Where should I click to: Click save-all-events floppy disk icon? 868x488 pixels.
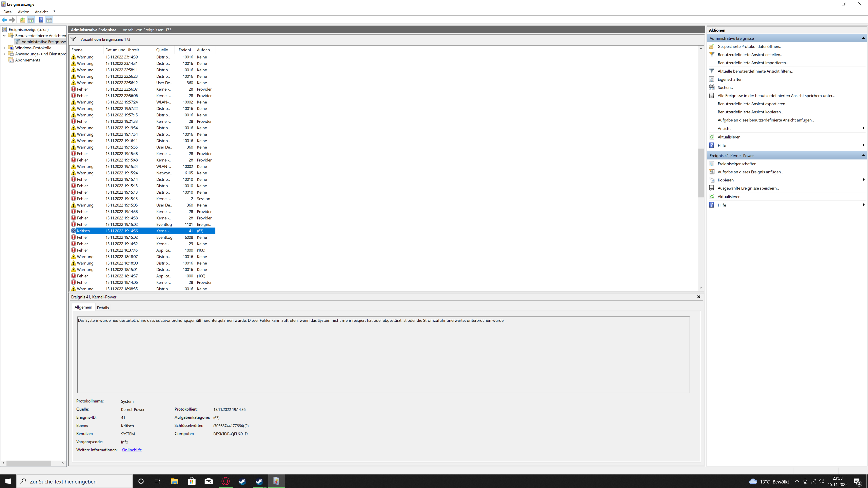[712, 96]
